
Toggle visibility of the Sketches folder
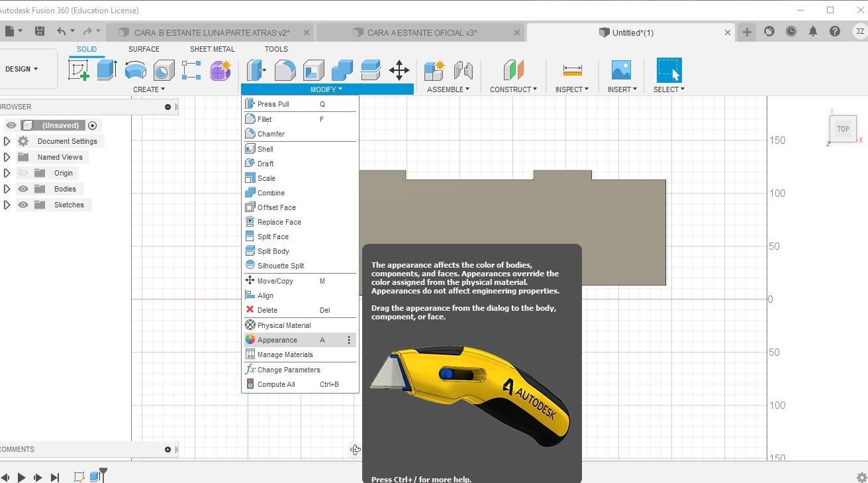pos(23,205)
